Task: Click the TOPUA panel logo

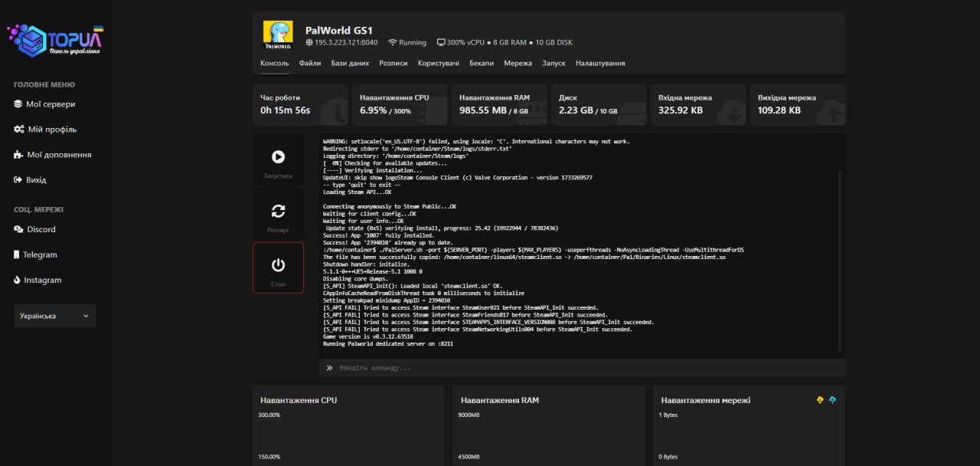Action: pyautogui.click(x=55, y=41)
